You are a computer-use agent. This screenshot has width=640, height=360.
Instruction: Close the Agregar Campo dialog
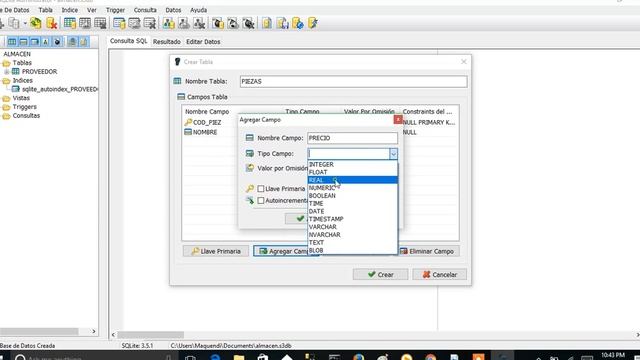pyautogui.click(x=398, y=119)
